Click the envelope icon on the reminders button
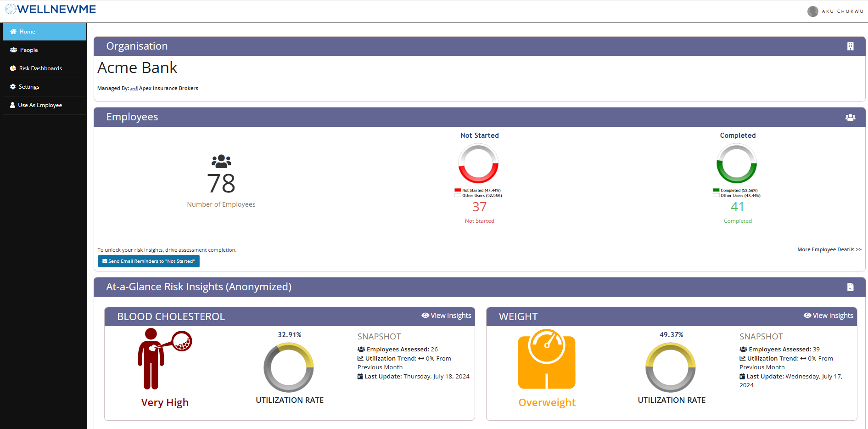The height and width of the screenshot is (429, 868). coord(104,261)
